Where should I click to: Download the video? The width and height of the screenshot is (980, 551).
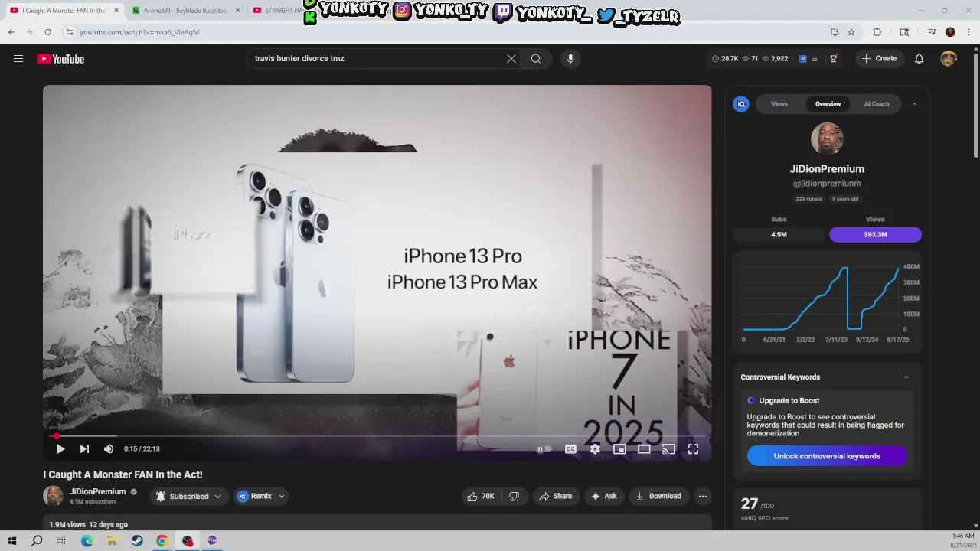point(658,496)
